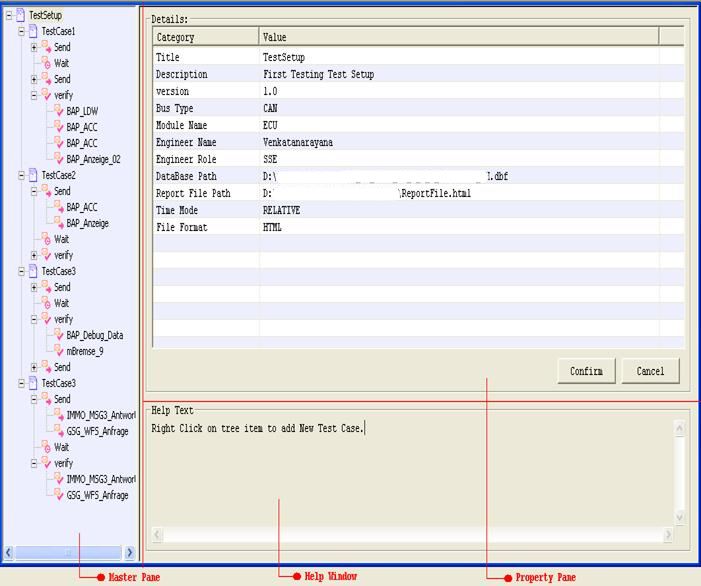Click the mBremse_9 verify icon
The image size is (701, 586).
click(59, 351)
